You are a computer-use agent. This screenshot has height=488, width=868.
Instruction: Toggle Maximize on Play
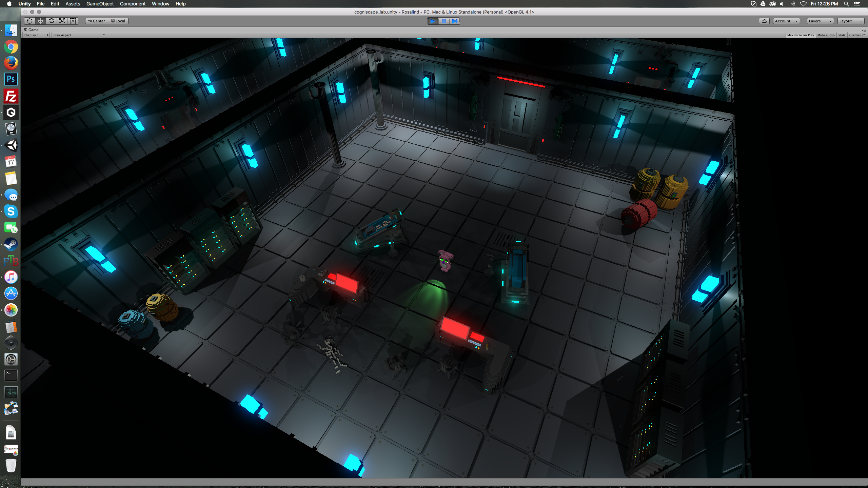pyautogui.click(x=800, y=35)
